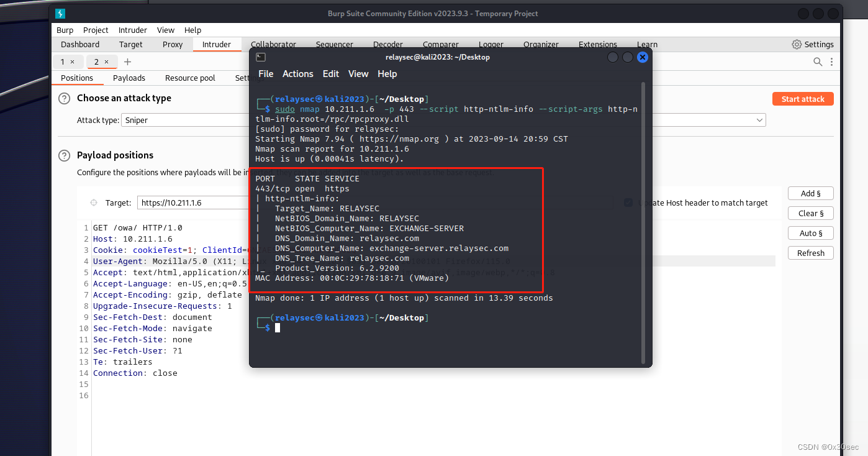Minimize the terminal window
The width and height of the screenshot is (868, 456).
pyautogui.click(x=613, y=57)
